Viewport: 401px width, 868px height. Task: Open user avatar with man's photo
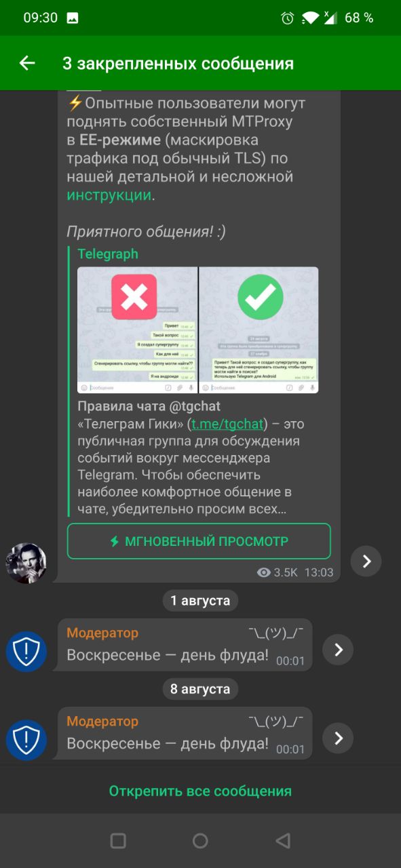pyautogui.click(x=26, y=563)
